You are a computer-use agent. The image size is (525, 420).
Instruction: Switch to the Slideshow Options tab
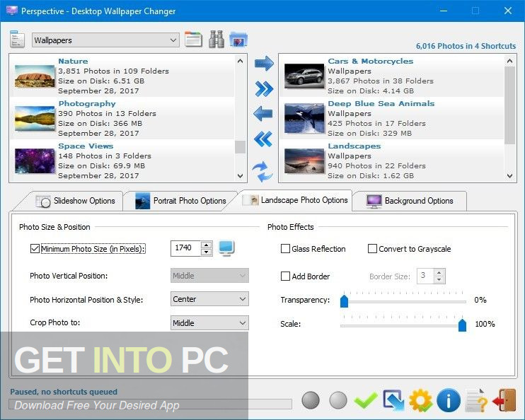click(76, 201)
